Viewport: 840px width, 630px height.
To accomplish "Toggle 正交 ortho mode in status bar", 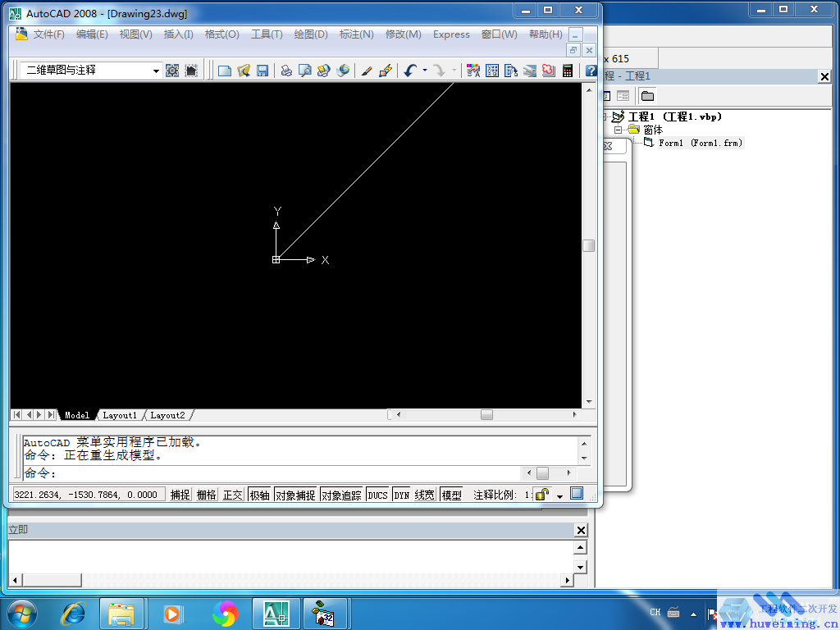I will 232,495.
